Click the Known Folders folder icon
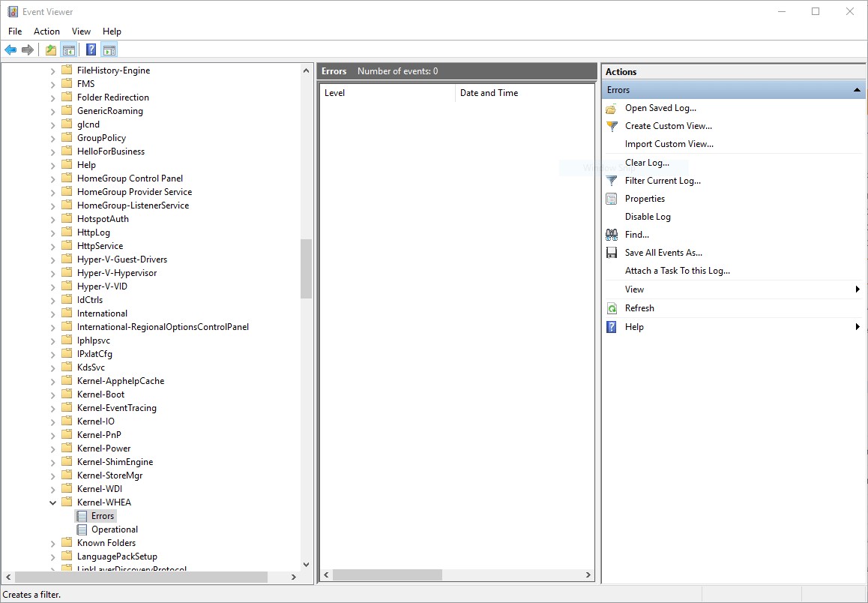The height and width of the screenshot is (603, 868). (67, 543)
